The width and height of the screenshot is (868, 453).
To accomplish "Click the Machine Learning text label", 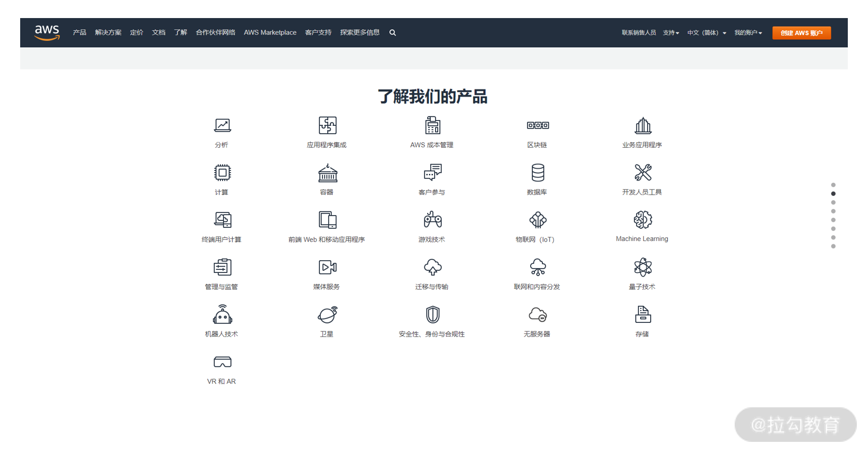I will 642,239.
